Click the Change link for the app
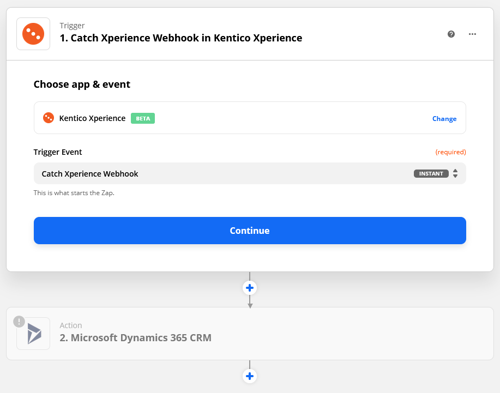 444,119
